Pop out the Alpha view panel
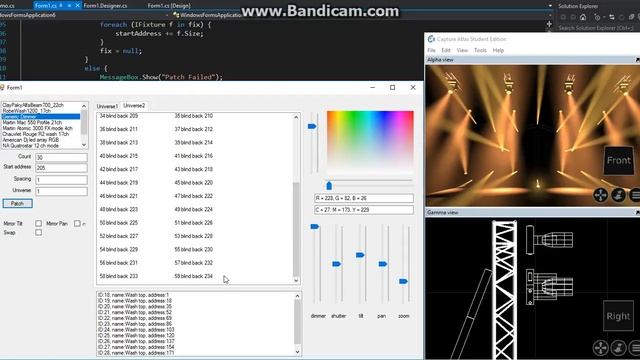The width and height of the screenshot is (640, 360). pos(637,60)
